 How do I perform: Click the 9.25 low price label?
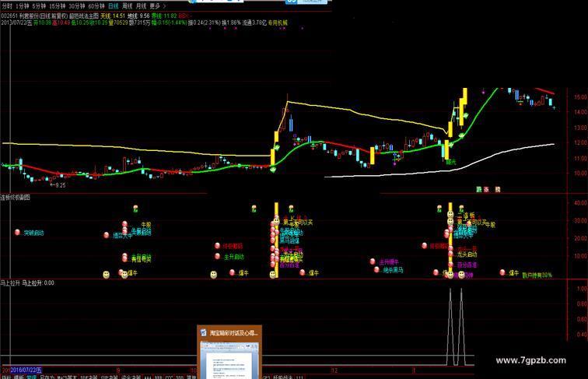(x=58, y=185)
